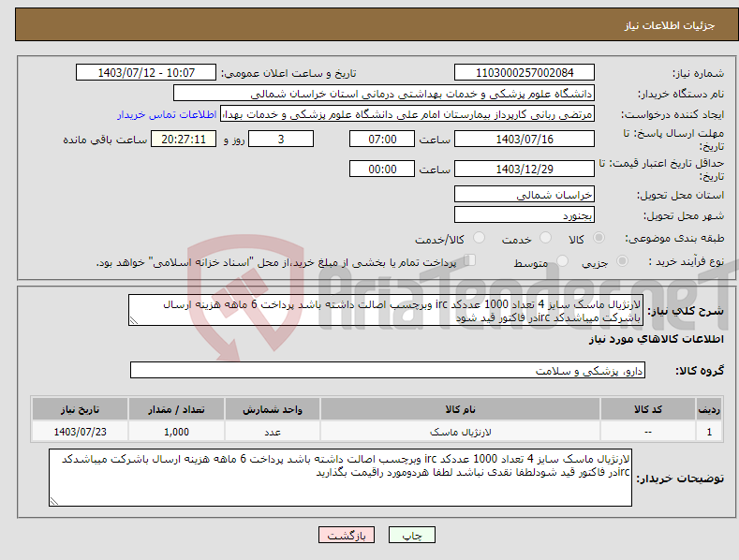Screen dimensions: 739x560
Task: Open اطلاعات تماس خریدار link
Action: [x=167, y=114]
